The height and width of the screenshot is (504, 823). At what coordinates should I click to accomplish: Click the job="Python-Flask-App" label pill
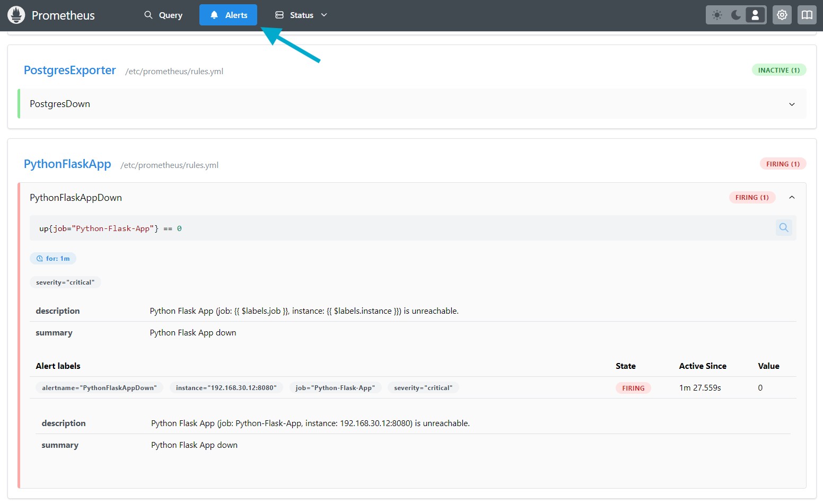(x=335, y=388)
